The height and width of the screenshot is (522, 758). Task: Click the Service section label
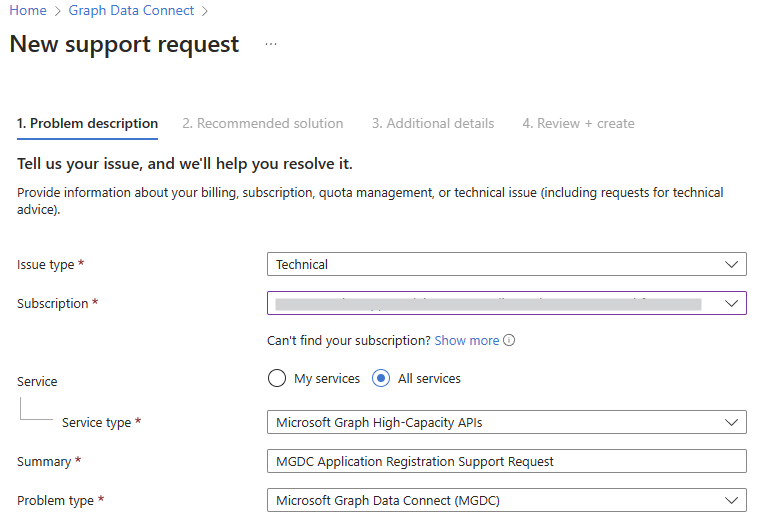[x=37, y=382]
